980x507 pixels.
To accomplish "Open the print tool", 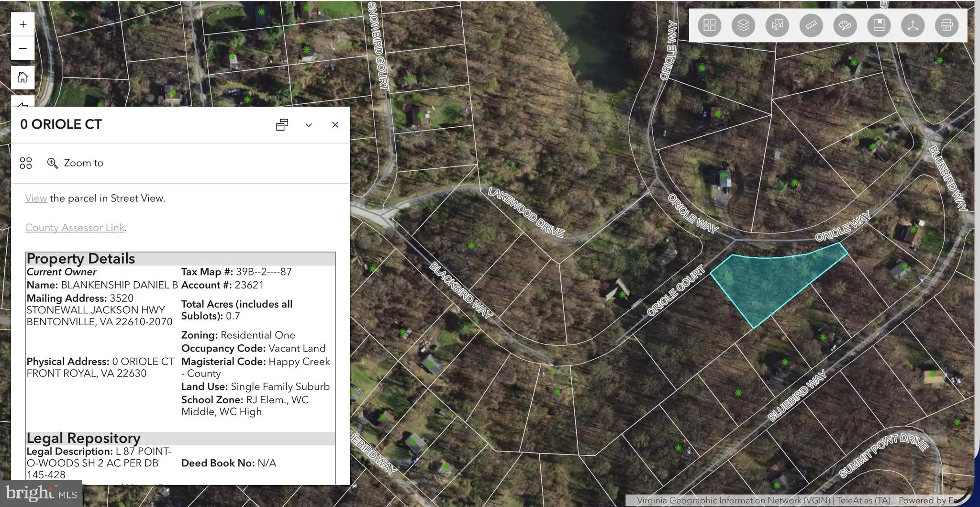I will (947, 25).
